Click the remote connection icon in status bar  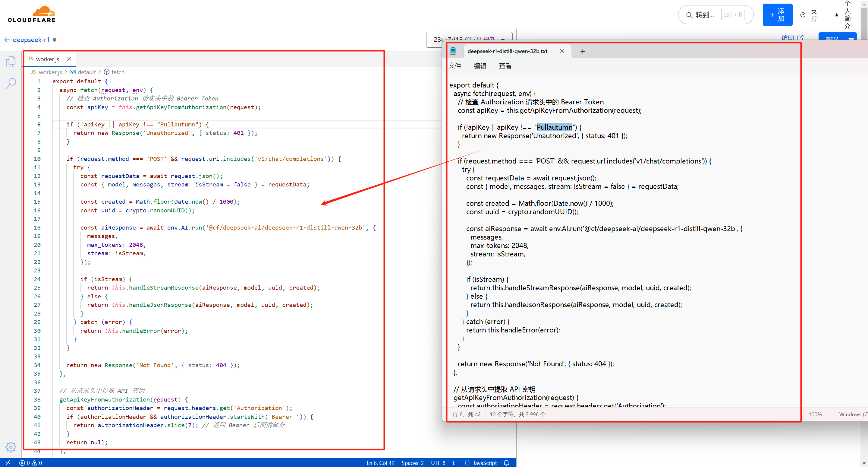8,463
